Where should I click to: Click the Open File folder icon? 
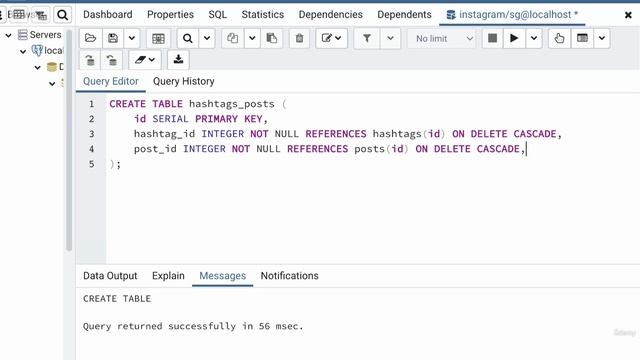coord(90,38)
